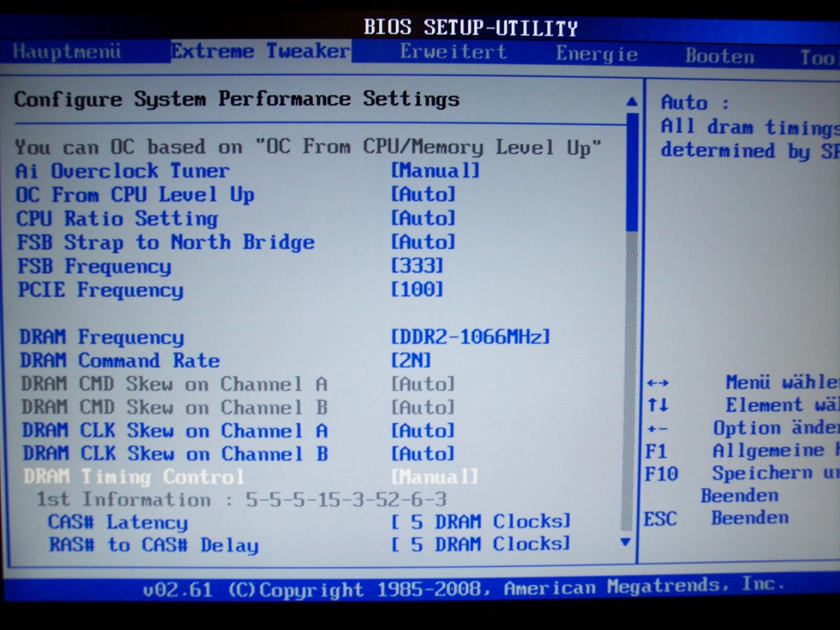Change Ai Overclock Tuner Manual value
This screenshot has width=840, height=630.
point(435,171)
